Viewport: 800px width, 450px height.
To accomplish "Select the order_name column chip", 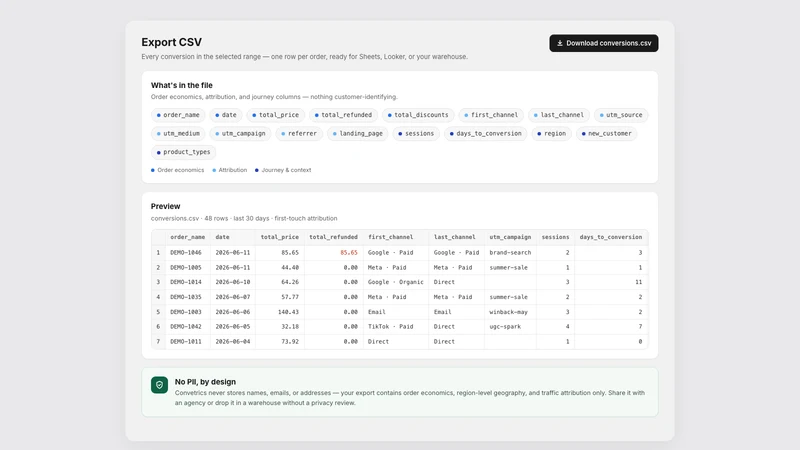I will (x=178, y=115).
